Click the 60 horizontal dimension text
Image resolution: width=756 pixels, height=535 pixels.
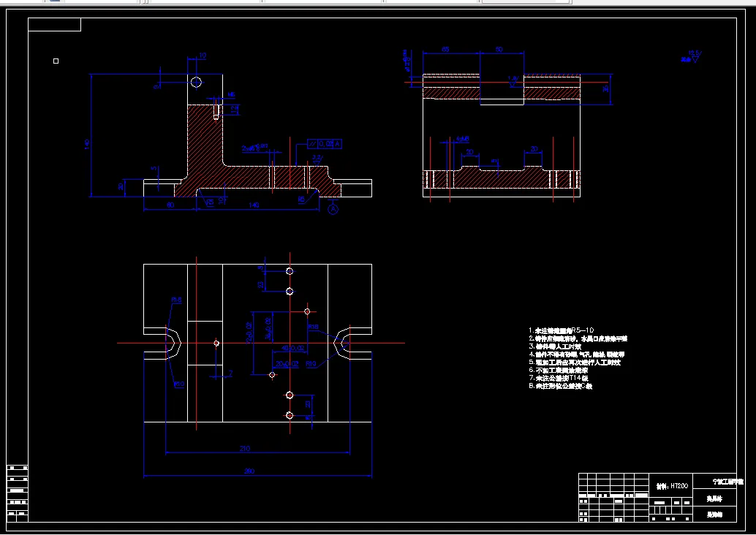pyautogui.click(x=170, y=205)
